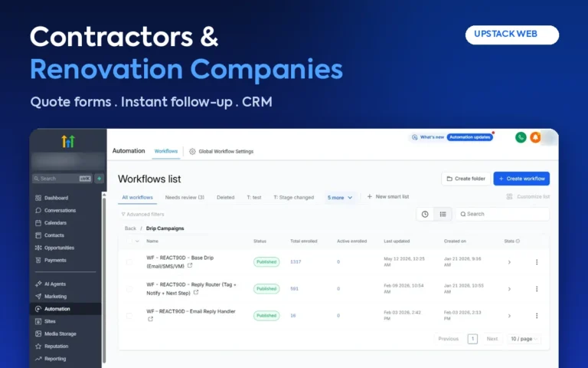Open Dashboard from the sidebar
This screenshot has height=368, width=588.
[x=52, y=198]
